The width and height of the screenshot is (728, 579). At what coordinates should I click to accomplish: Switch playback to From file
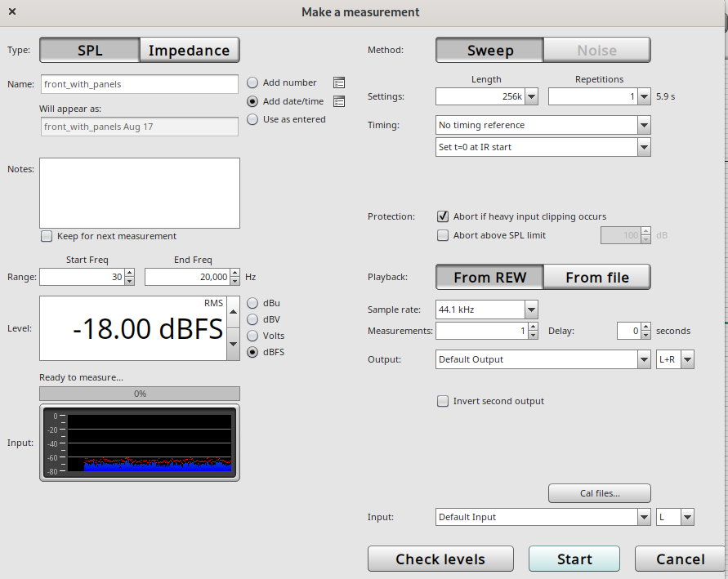point(596,278)
